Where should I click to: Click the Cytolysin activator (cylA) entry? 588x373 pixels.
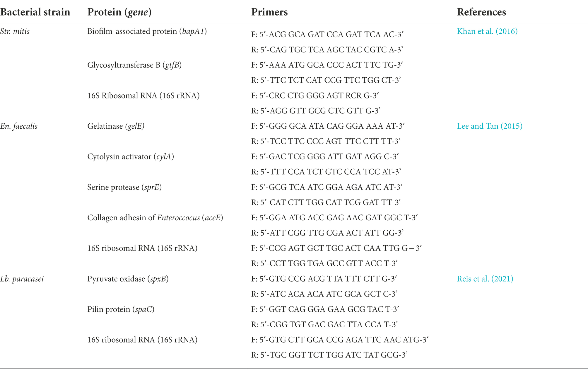coord(131,157)
